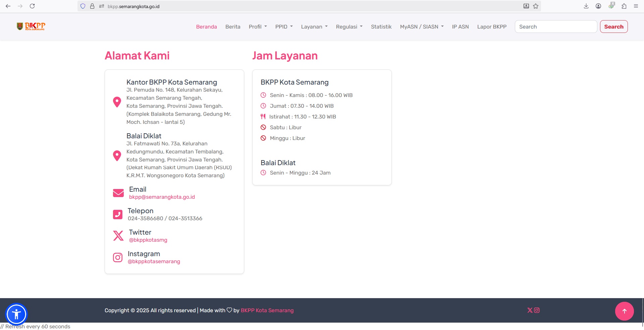The height and width of the screenshot is (330, 644).
Task: Open the X icon in footer
Action: coord(530,310)
